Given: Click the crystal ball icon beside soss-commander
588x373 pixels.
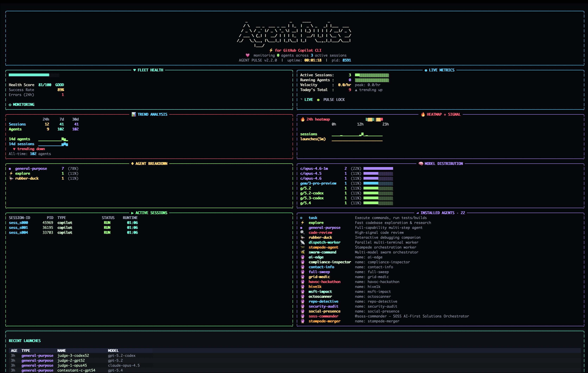Looking at the screenshot, I should coord(302,316).
